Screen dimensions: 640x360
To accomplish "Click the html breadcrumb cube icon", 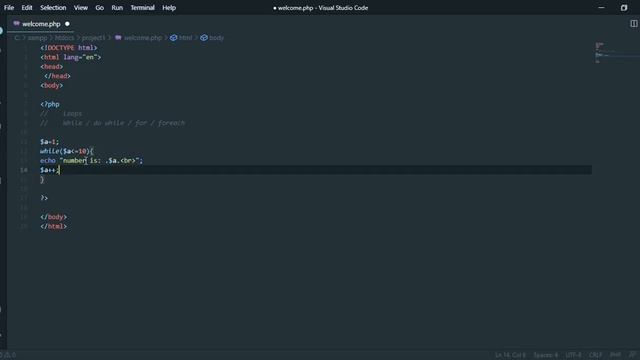I will [173, 38].
